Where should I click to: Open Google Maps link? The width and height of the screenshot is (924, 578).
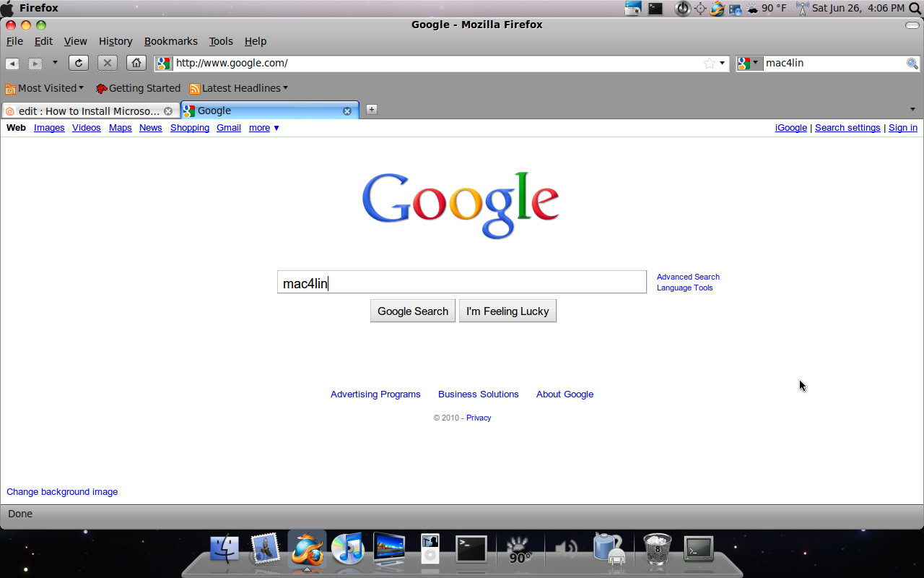tap(121, 128)
